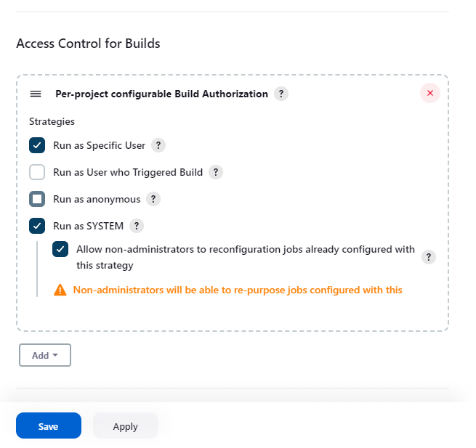This screenshot has height=448, width=476.
Task: Disable Run as SYSTEM strategy
Action: pyautogui.click(x=37, y=226)
